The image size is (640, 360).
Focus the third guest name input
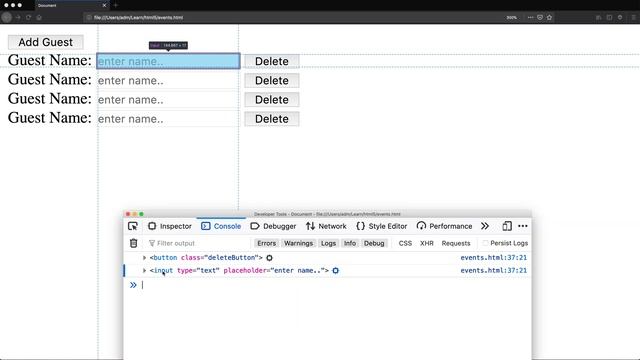[168, 100]
